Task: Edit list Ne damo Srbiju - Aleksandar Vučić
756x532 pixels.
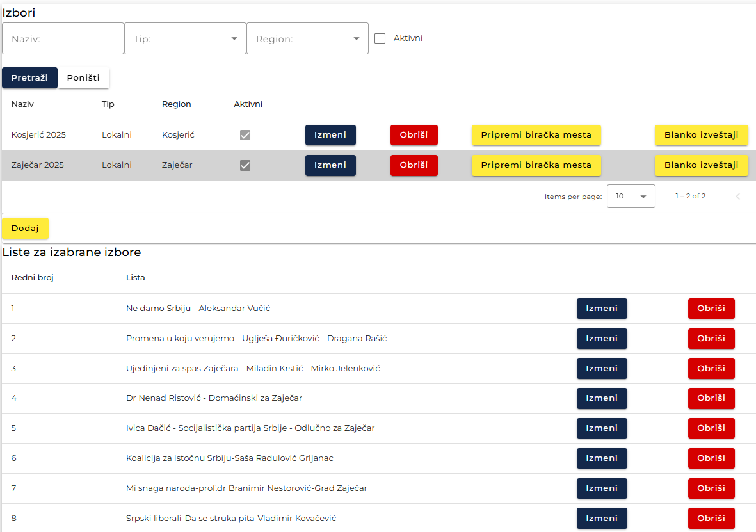Action: 602,309
